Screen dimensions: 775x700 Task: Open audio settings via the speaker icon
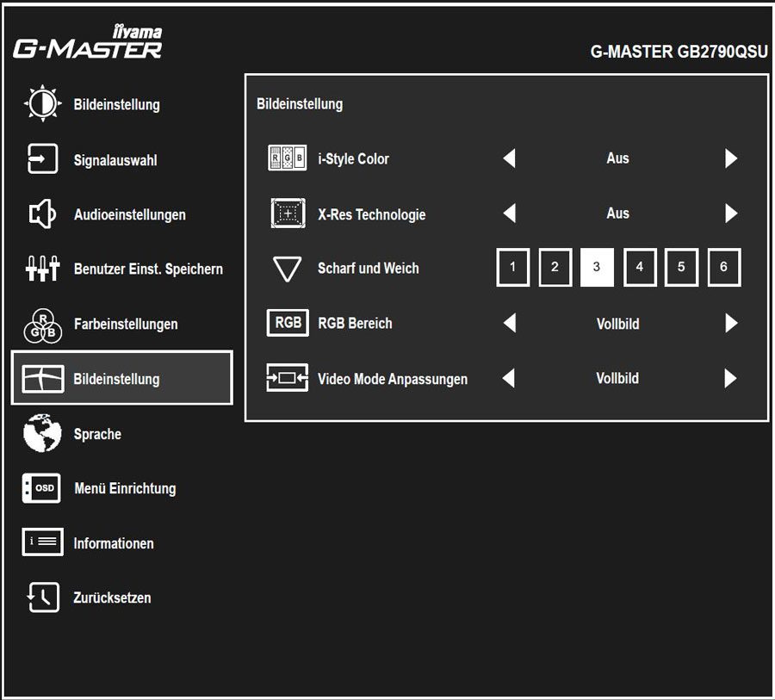(x=42, y=214)
